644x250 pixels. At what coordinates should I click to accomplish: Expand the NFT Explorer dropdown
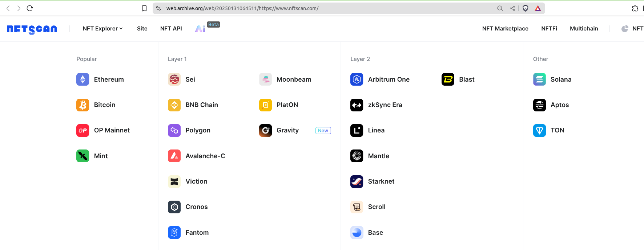pyautogui.click(x=103, y=29)
